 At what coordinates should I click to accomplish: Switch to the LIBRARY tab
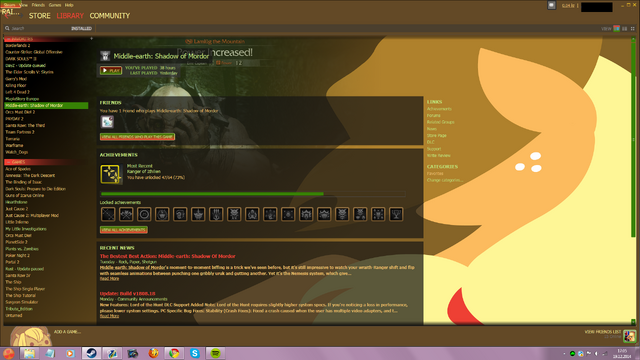(70, 16)
